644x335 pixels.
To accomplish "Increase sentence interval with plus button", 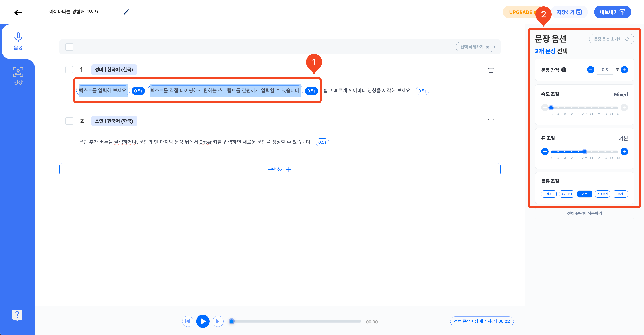I will [624, 70].
